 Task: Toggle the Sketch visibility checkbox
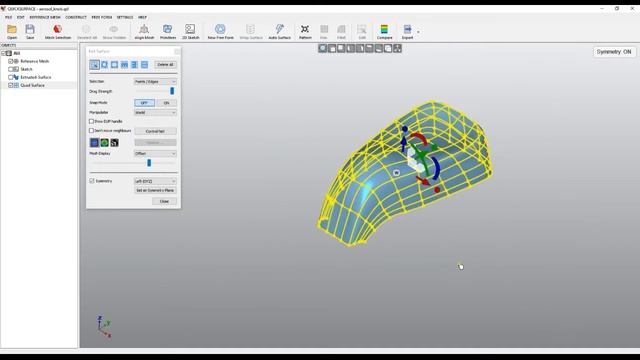11,69
